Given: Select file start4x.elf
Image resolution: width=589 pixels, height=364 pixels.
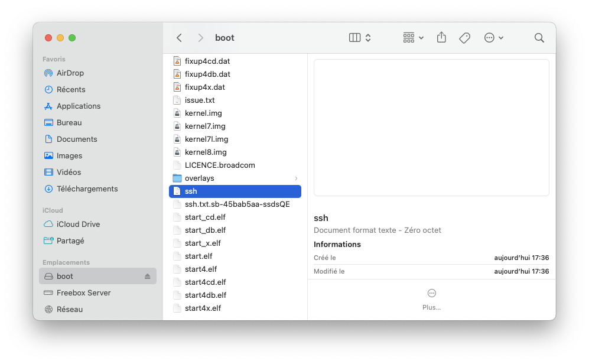Looking at the screenshot, I should tap(235, 308).
